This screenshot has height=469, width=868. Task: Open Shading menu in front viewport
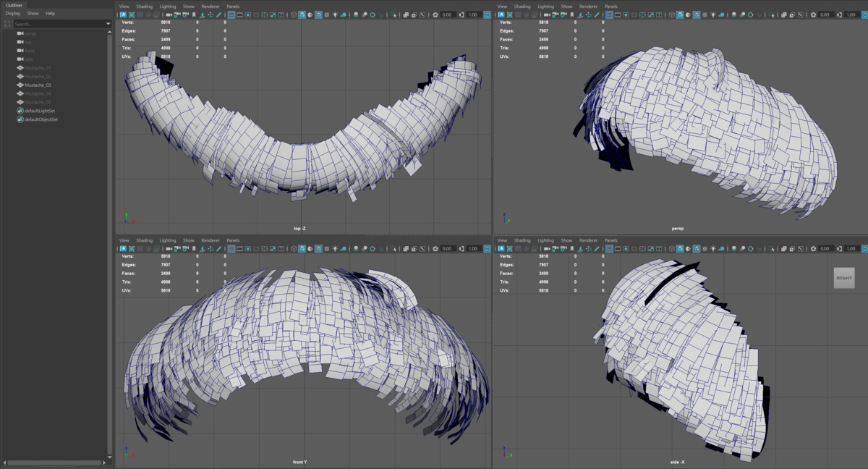tap(145, 240)
